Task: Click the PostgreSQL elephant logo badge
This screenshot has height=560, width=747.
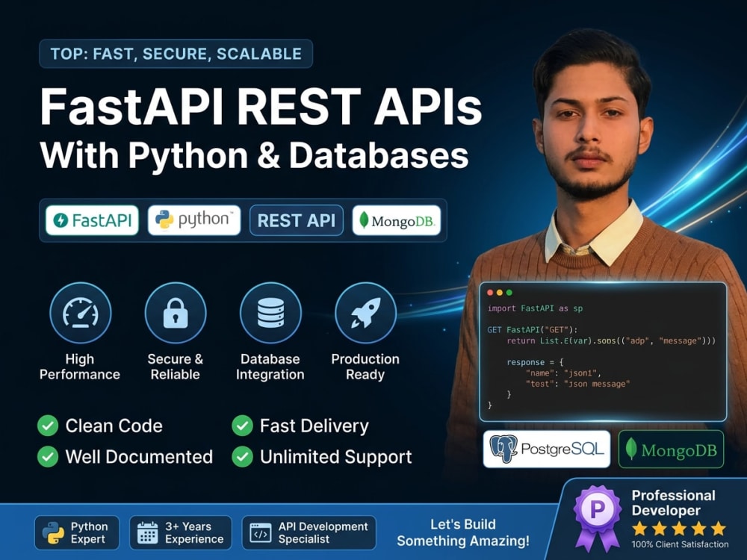Action: click(547, 449)
